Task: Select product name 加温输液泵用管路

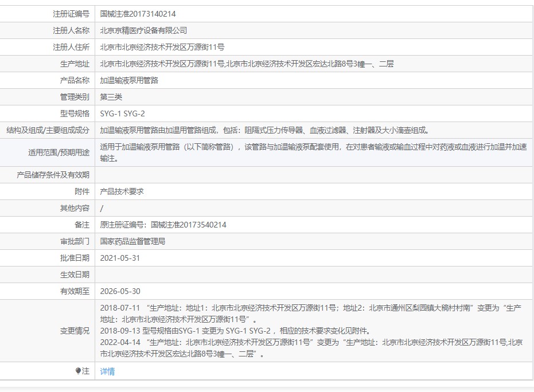Action: (x=129, y=81)
